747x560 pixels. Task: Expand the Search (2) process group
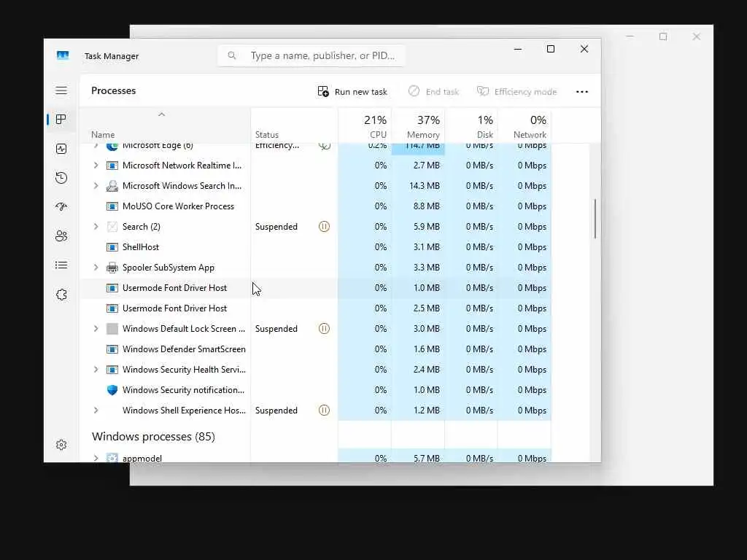[x=96, y=227]
